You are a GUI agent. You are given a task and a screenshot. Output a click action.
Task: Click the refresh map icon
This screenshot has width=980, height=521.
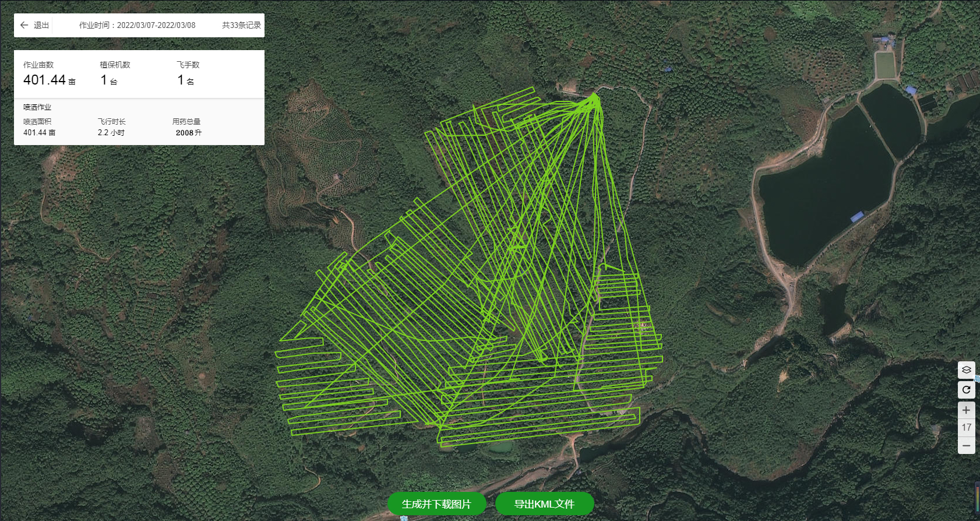point(966,389)
